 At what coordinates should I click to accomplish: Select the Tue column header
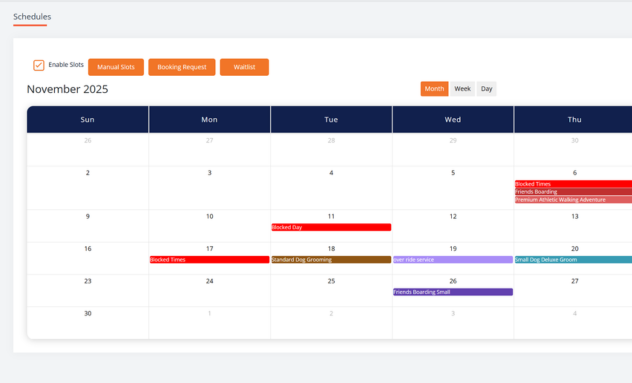[x=331, y=119]
